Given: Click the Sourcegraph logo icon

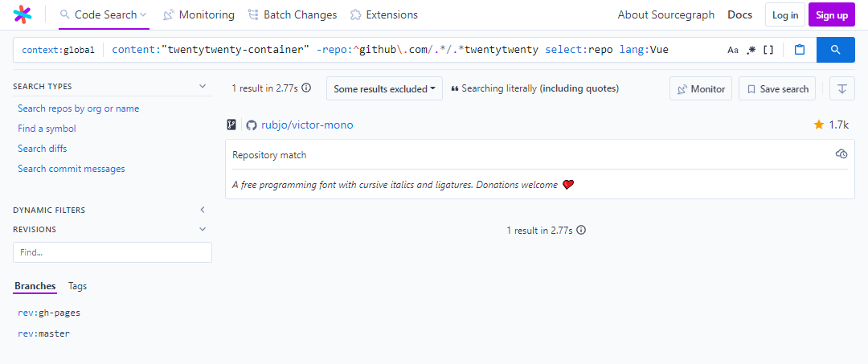Looking at the screenshot, I should (x=23, y=14).
